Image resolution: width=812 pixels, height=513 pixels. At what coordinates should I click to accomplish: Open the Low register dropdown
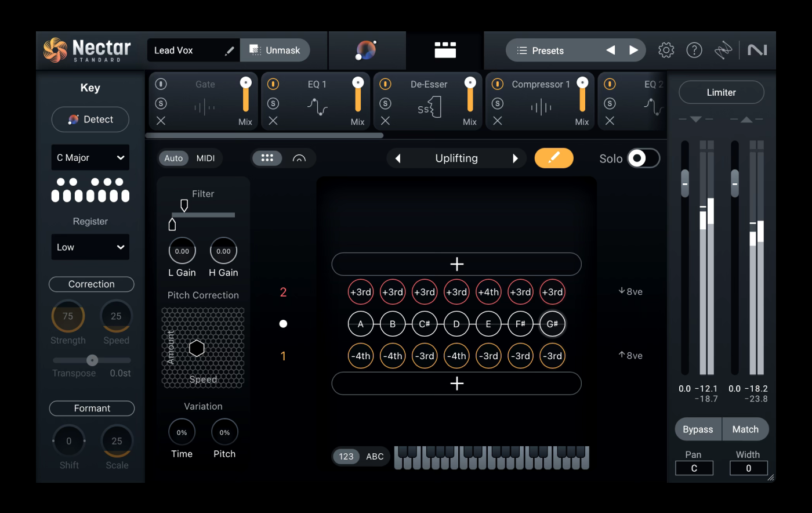pos(90,247)
